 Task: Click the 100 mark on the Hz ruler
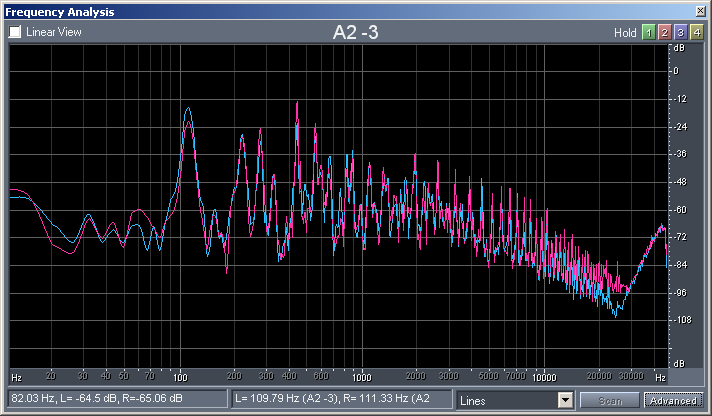180,378
